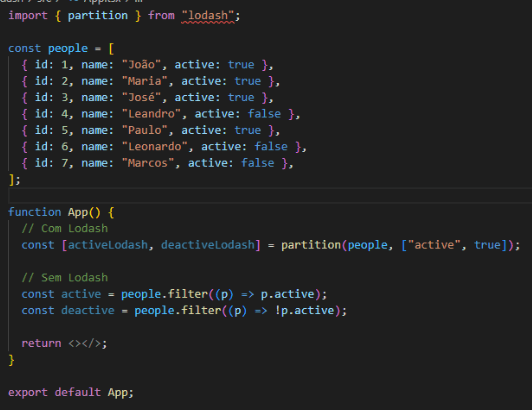Click the activeLodash variable
Image resolution: width=532 pixels, height=410 pixels.
coord(108,245)
